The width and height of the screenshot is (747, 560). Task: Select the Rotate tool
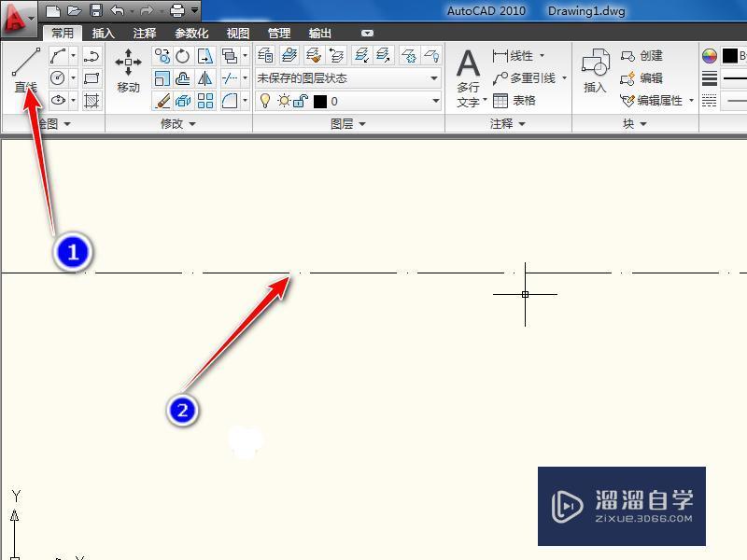[183, 56]
